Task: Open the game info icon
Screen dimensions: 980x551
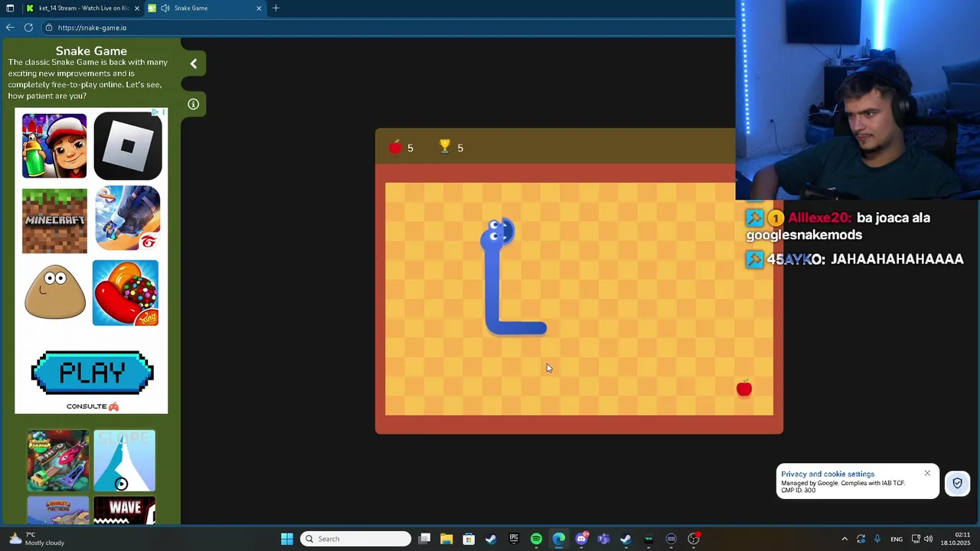Action: click(x=194, y=104)
